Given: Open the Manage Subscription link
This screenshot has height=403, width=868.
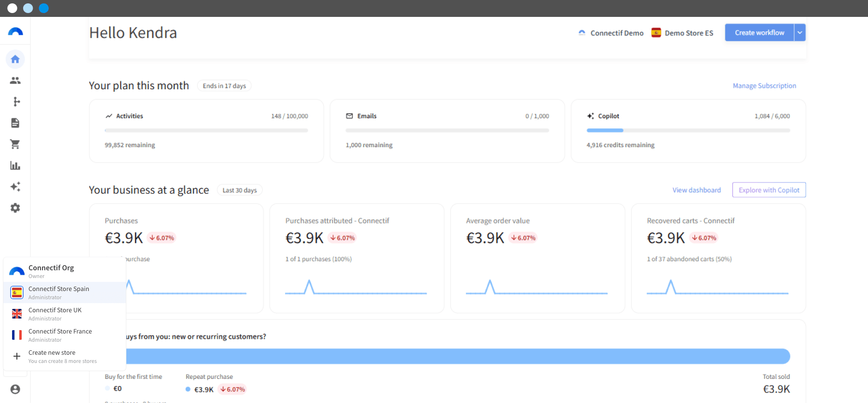Looking at the screenshot, I should tap(764, 86).
